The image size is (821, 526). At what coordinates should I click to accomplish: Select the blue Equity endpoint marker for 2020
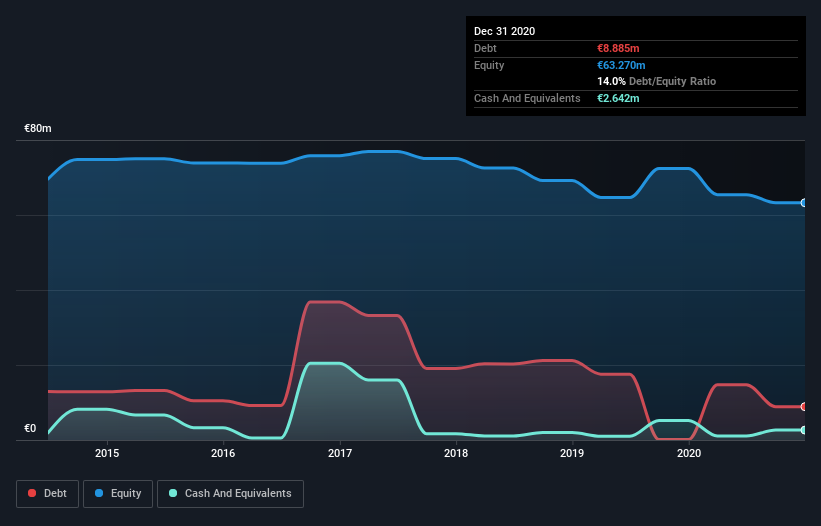[x=804, y=203]
